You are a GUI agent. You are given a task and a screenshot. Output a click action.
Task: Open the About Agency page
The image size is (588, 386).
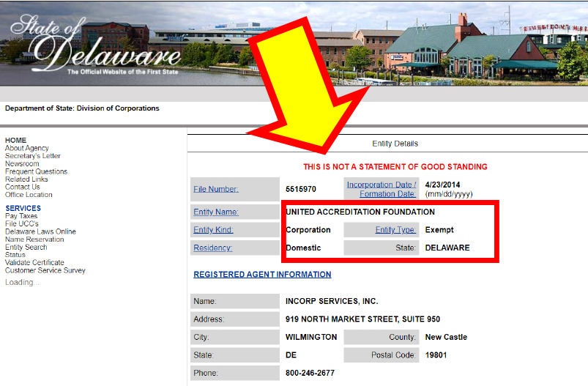[27, 148]
